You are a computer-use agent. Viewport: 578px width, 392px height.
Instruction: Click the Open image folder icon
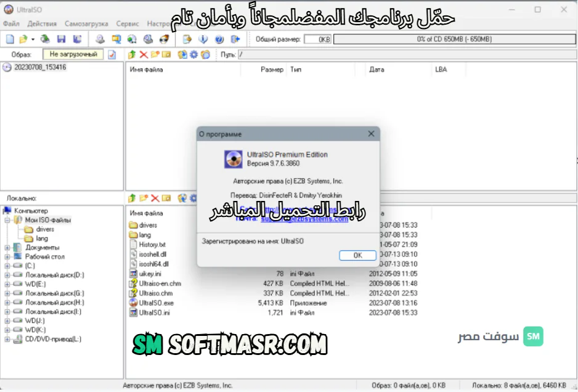(23, 39)
